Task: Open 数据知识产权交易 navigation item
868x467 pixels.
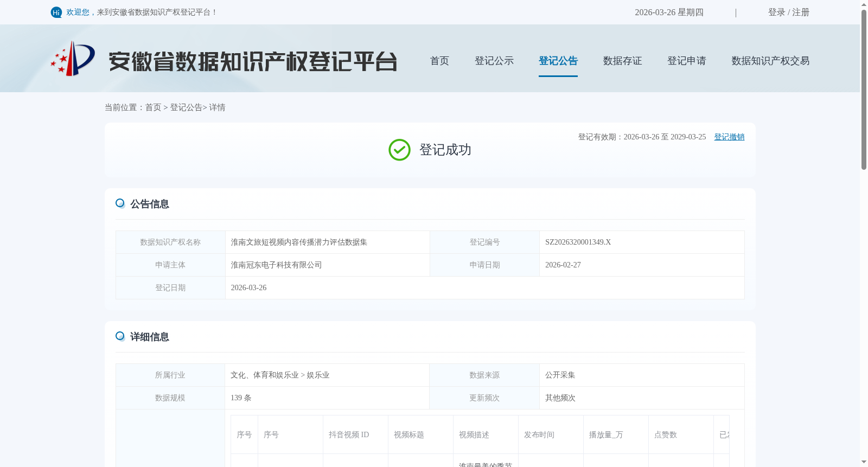Action: (x=770, y=61)
